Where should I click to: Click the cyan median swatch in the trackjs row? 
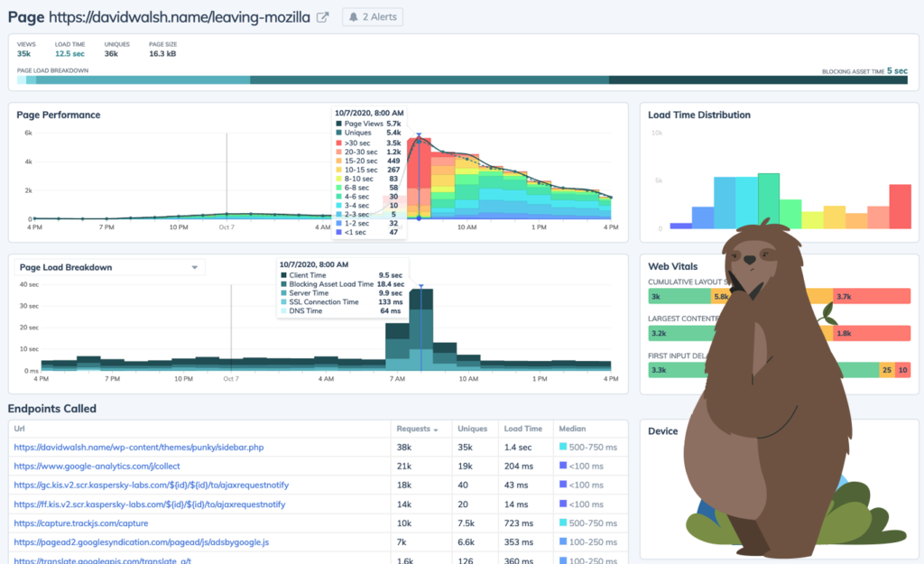(x=563, y=522)
